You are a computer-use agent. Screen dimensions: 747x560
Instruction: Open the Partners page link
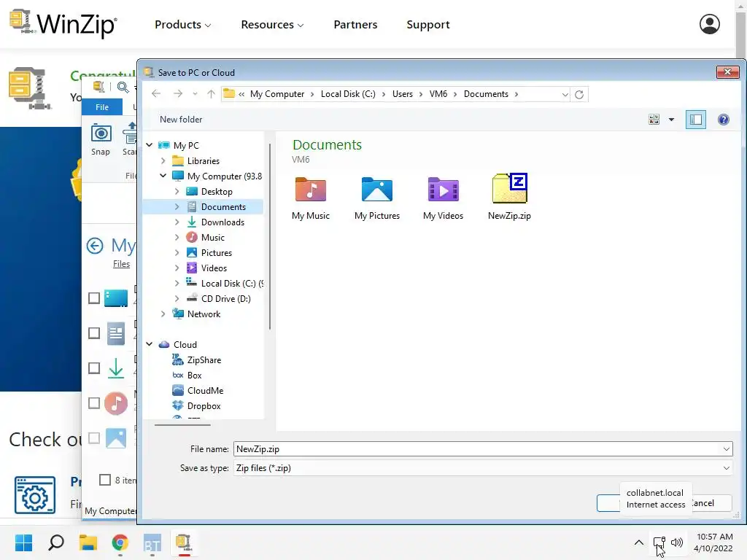(355, 24)
